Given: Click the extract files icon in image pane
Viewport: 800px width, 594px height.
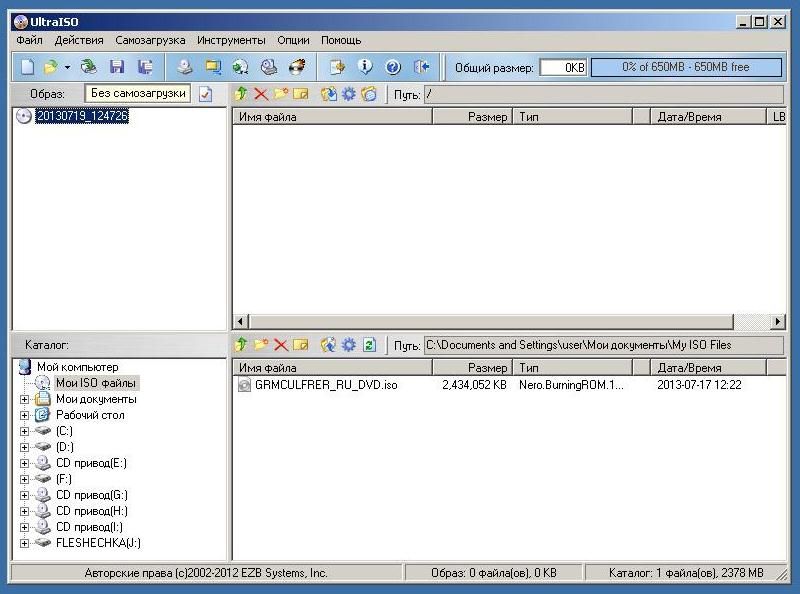Looking at the screenshot, I should 329,94.
